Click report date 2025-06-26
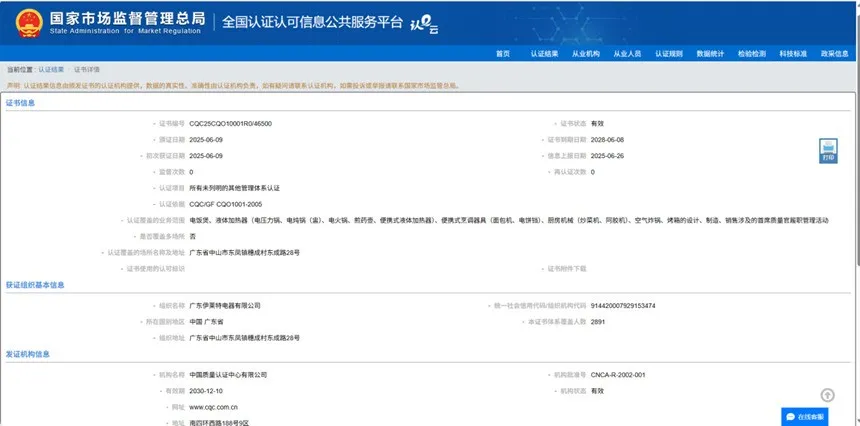Viewport: 860px width, 426px height. coord(607,156)
